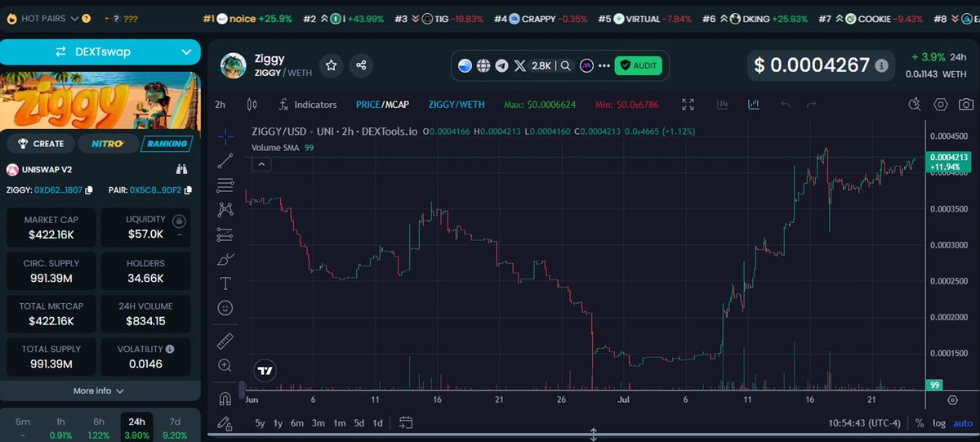Set chart range to 5y
The width and height of the screenshot is (980, 442).
tap(260, 422)
